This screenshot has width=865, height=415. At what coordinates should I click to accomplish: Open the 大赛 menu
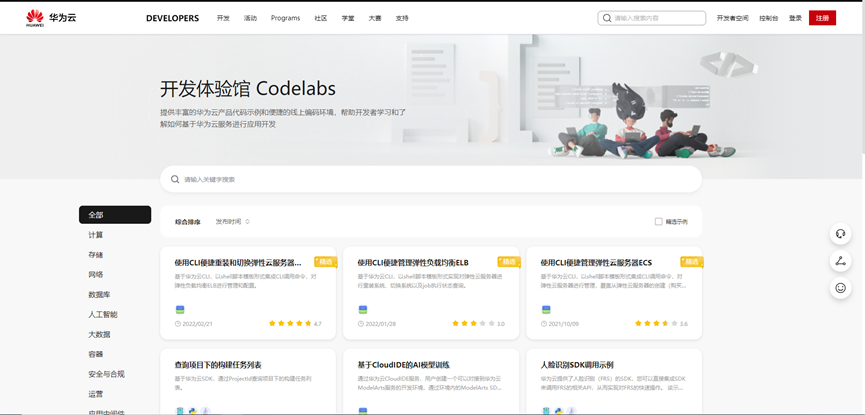click(375, 18)
